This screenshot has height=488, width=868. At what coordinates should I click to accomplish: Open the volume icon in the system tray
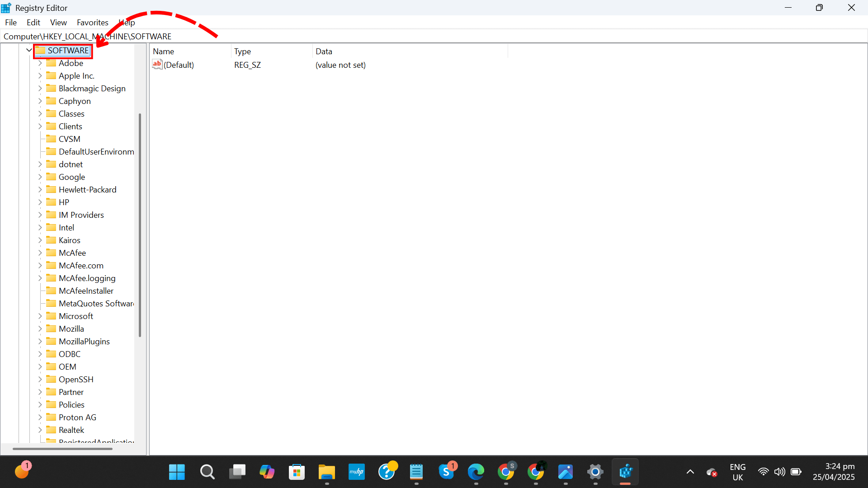[780, 471]
